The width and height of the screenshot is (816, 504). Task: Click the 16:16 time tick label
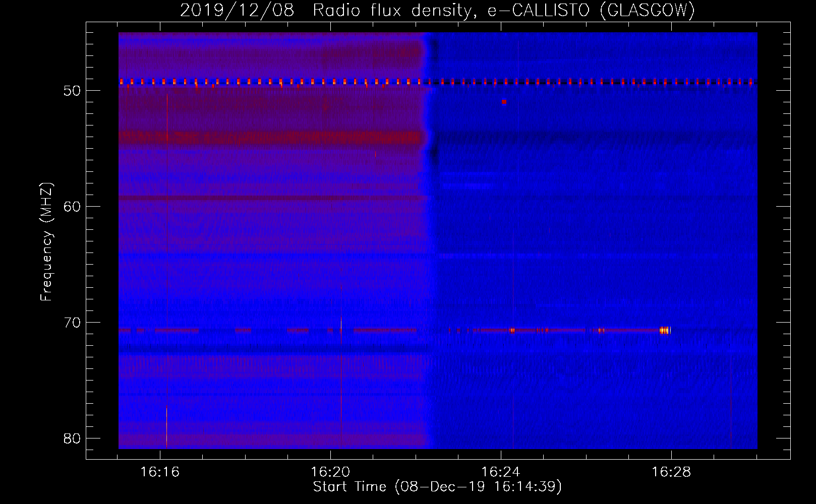pos(160,472)
